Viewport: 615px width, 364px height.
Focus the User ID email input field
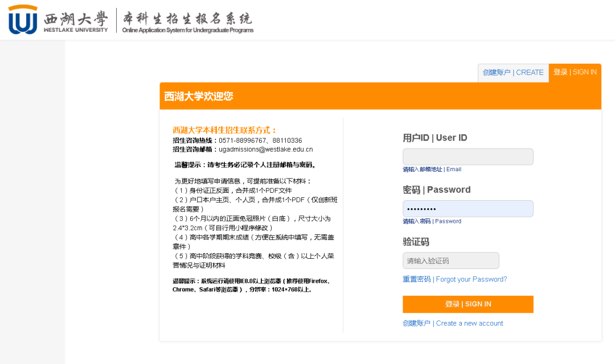pos(468,157)
